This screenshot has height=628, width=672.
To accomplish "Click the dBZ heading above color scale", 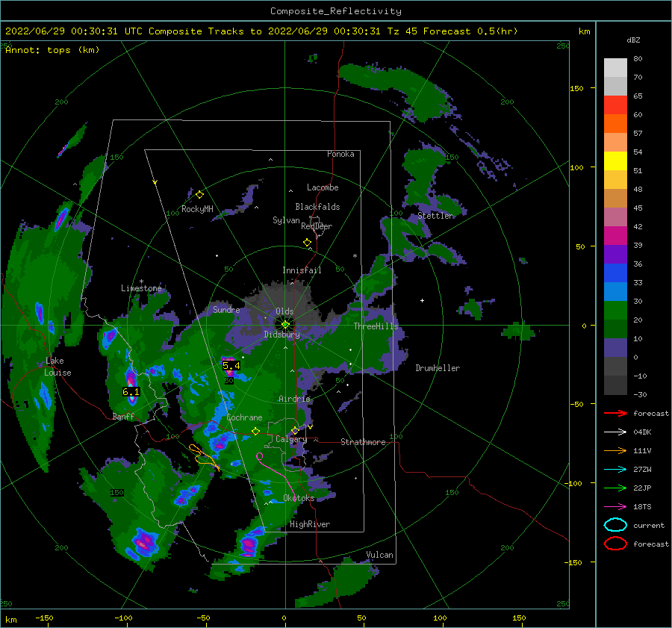I will tap(633, 40).
